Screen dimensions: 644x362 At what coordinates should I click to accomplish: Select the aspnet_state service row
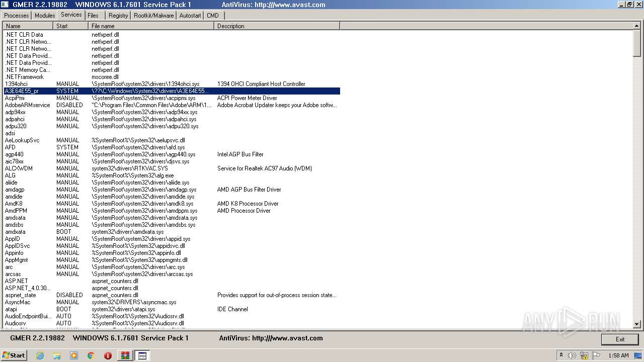point(172,295)
